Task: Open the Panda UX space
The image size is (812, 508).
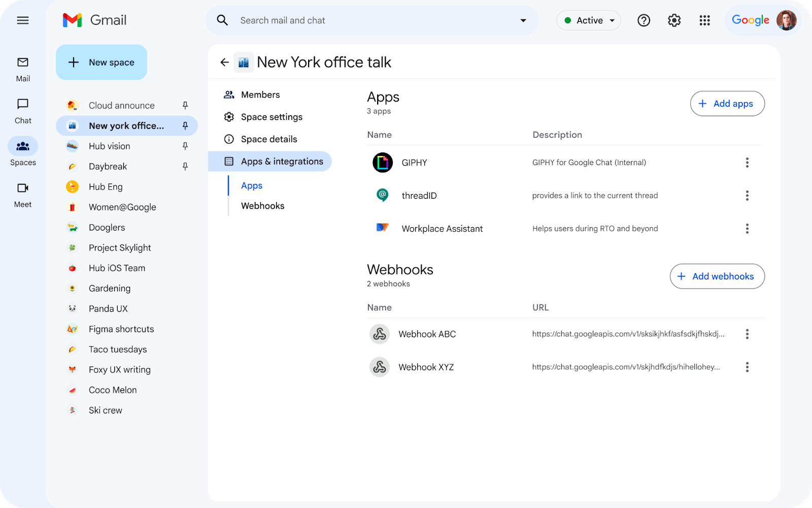Action: [x=127, y=308]
